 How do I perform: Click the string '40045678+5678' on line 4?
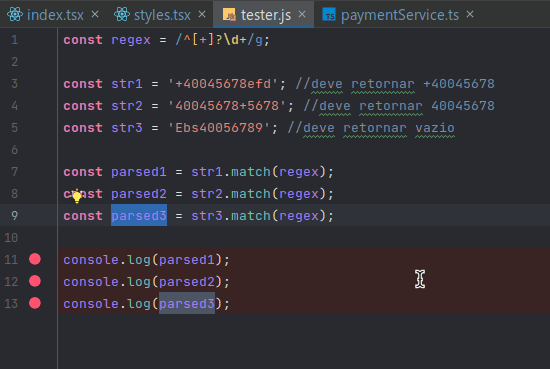coord(227,106)
